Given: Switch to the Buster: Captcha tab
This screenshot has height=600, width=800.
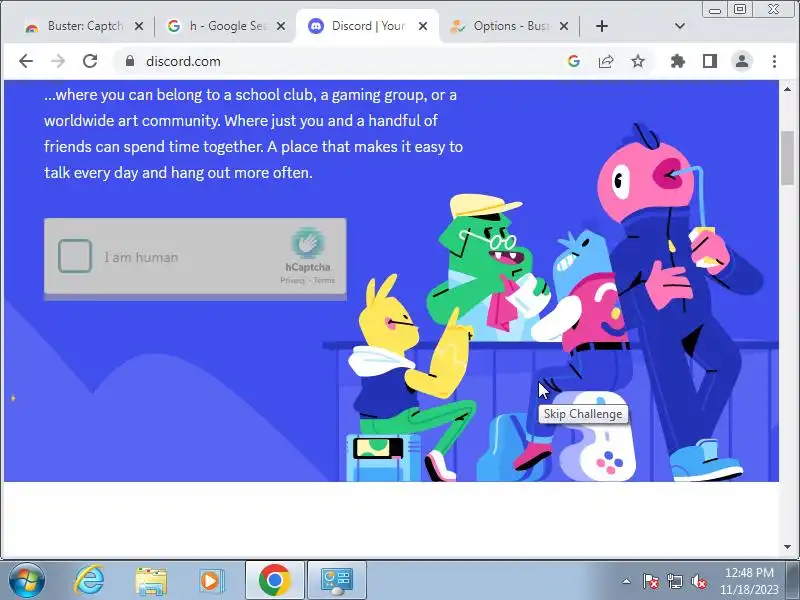Looking at the screenshot, I should coord(84,26).
